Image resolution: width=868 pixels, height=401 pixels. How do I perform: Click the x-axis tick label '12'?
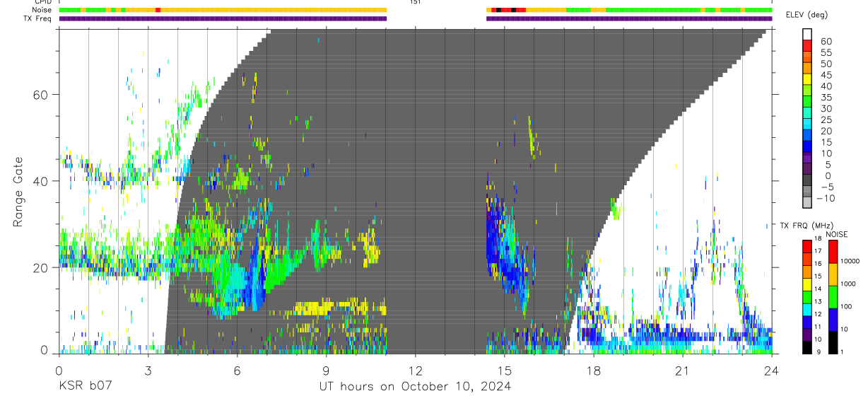415,371
